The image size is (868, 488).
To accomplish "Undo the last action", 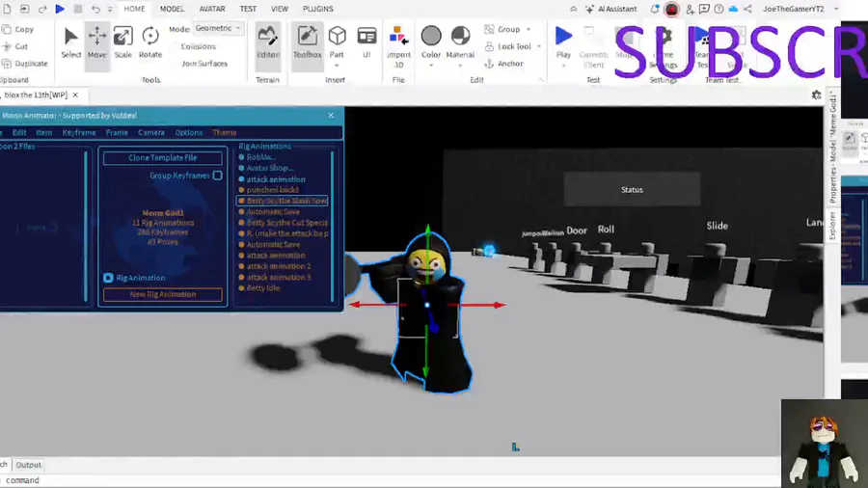I will [95, 9].
